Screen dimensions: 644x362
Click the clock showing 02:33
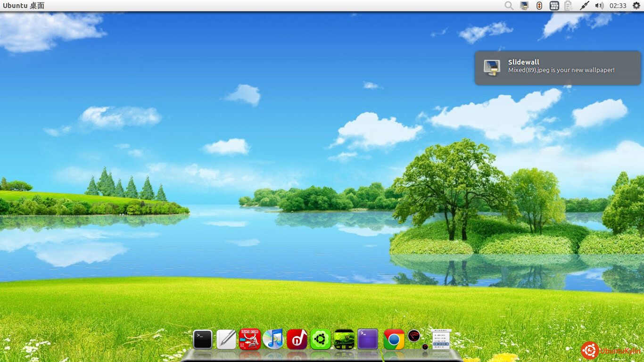point(618,6)
